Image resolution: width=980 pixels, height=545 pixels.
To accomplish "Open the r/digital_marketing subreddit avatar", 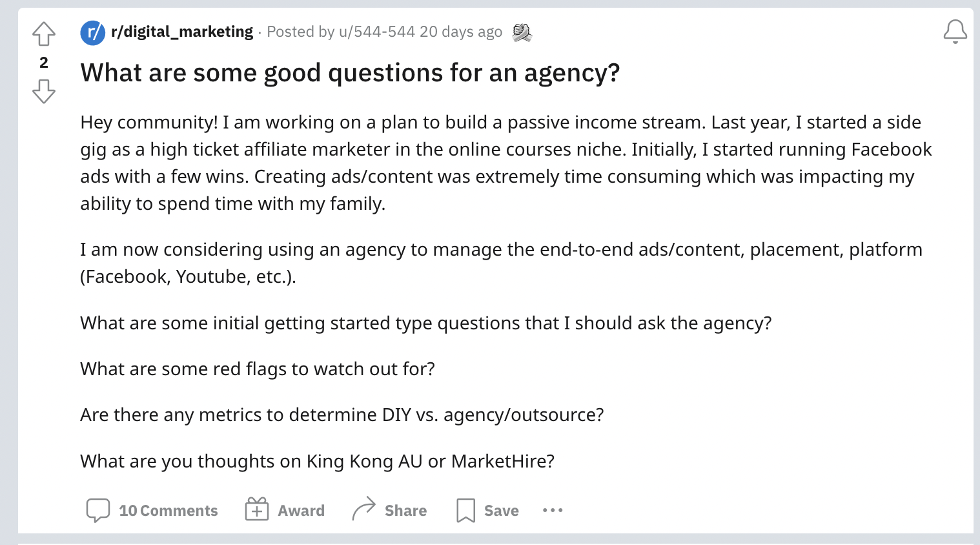I will [93, 32].
